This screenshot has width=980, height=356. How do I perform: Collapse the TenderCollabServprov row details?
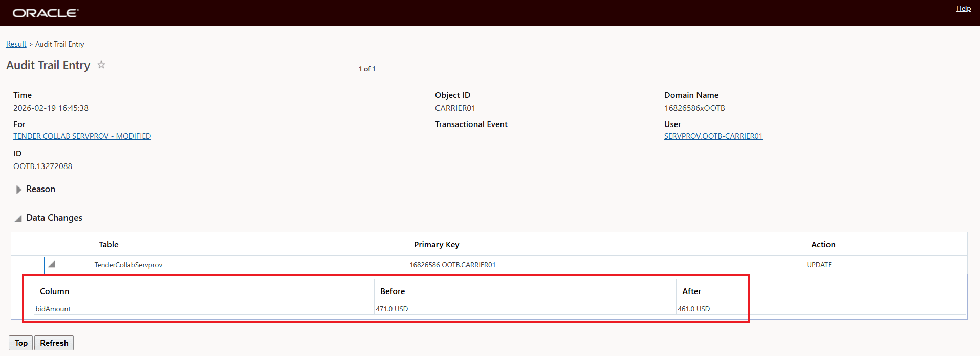(x=51, y=265)
